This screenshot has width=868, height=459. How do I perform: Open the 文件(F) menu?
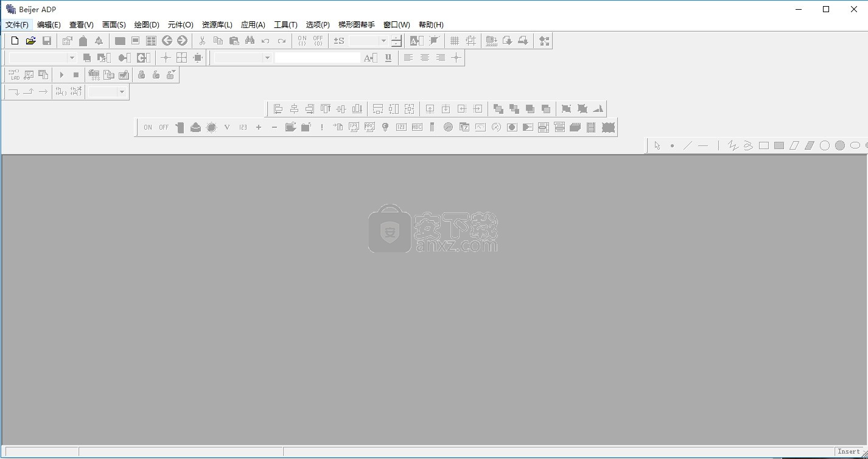(x=17, y=25)
